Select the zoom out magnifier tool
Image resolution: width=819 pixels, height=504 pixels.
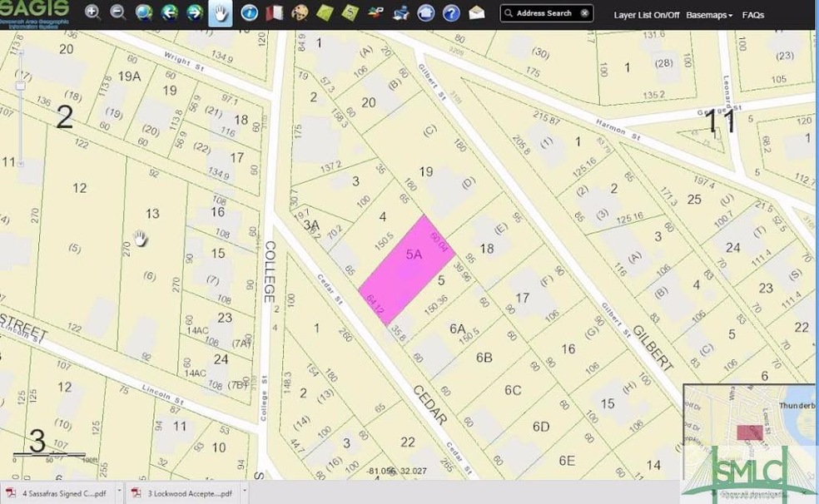click(x=118, y=12)
